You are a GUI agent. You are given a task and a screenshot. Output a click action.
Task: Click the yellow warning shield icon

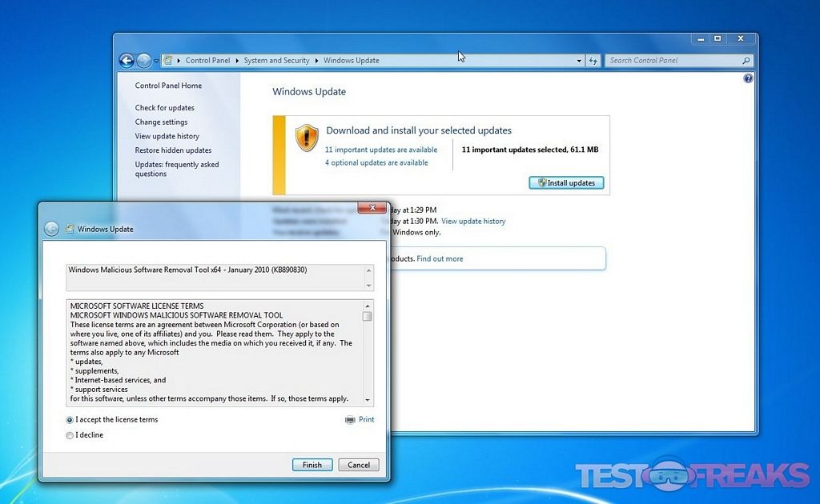point(307,138)
